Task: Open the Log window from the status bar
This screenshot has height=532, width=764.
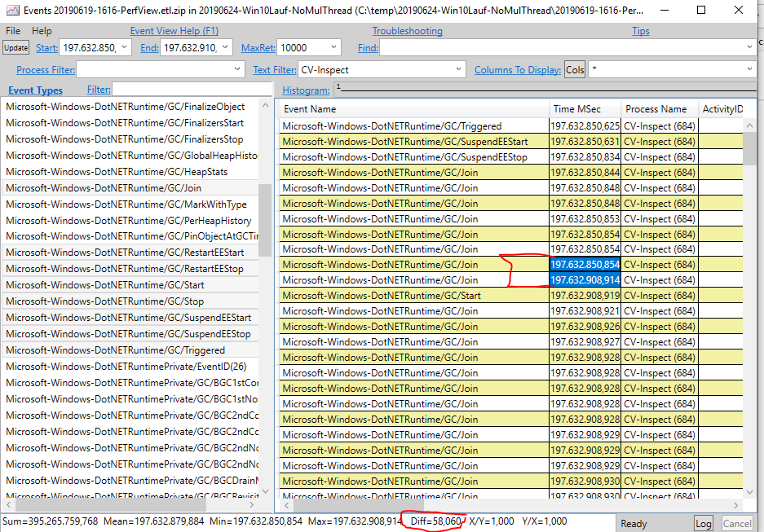Action: coord(703,523)
